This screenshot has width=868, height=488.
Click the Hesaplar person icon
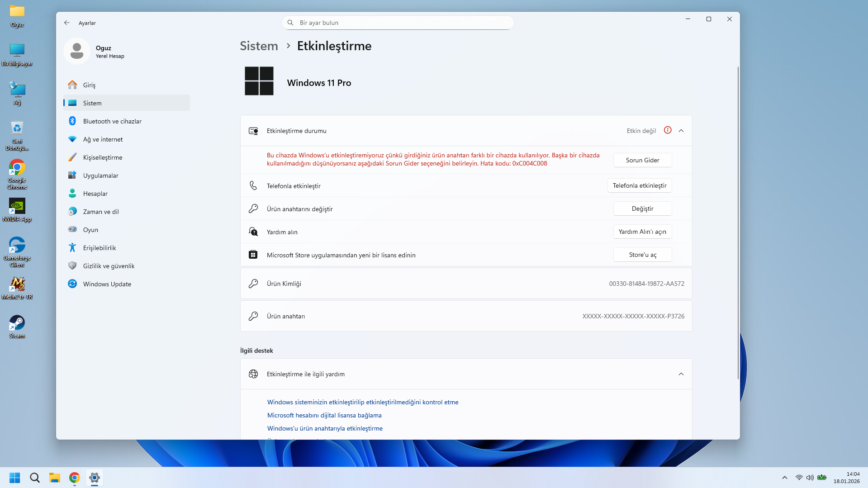pyautogui.click(x=72, y=194)
